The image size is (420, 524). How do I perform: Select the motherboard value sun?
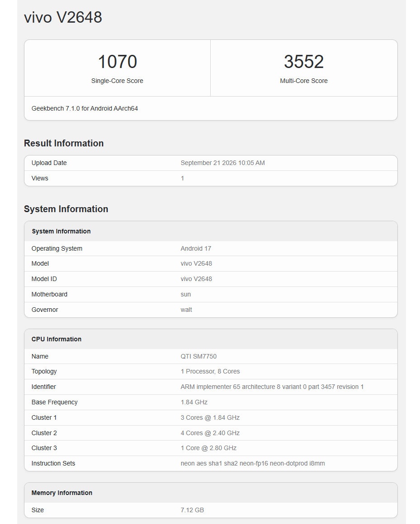pyautogui.click(x=186, y=295)
